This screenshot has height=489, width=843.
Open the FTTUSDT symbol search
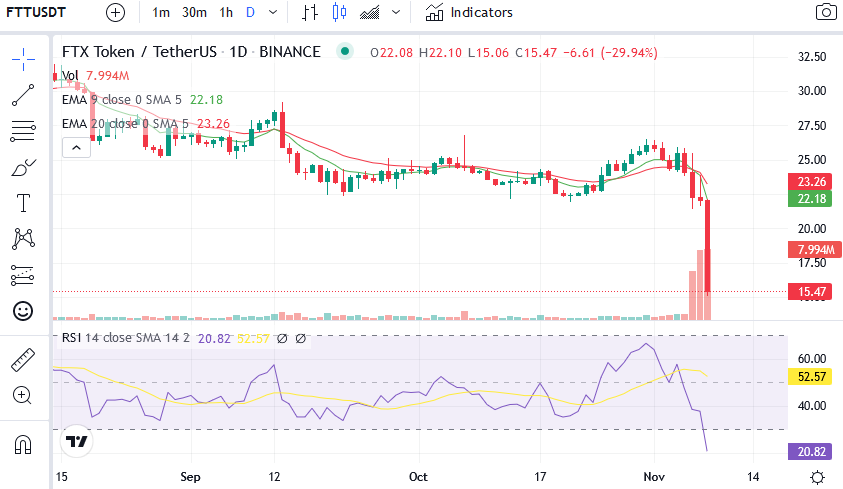[x=36, y=12]
